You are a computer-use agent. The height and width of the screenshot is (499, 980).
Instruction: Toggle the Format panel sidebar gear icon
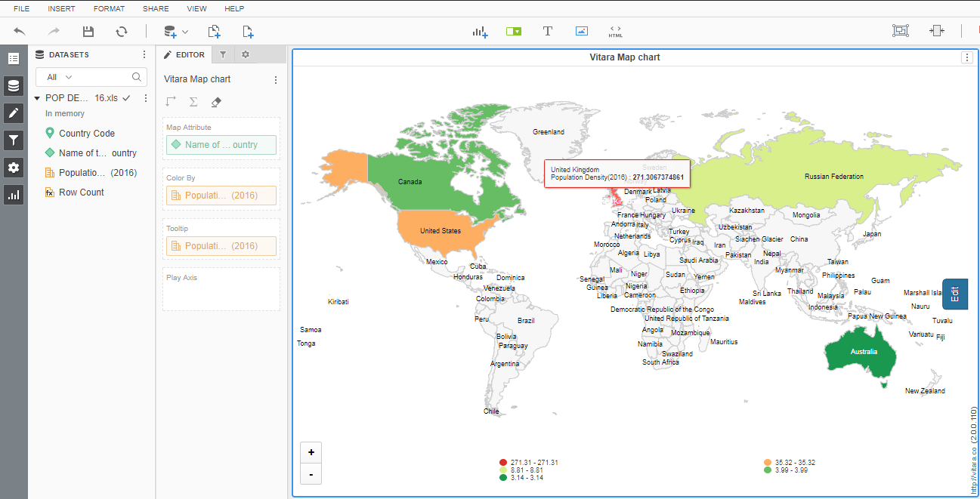click(14, 167)
